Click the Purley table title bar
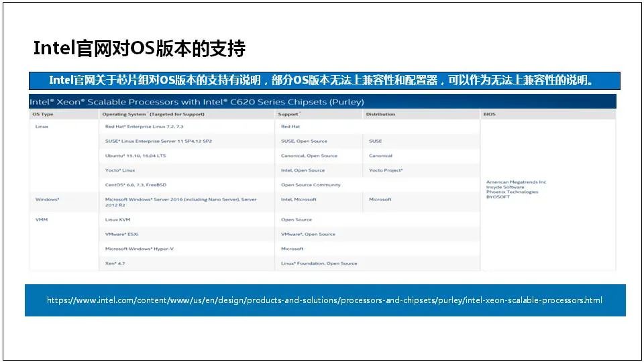The width and height of the screenshot is (644, 362). [x=323, y=101]
